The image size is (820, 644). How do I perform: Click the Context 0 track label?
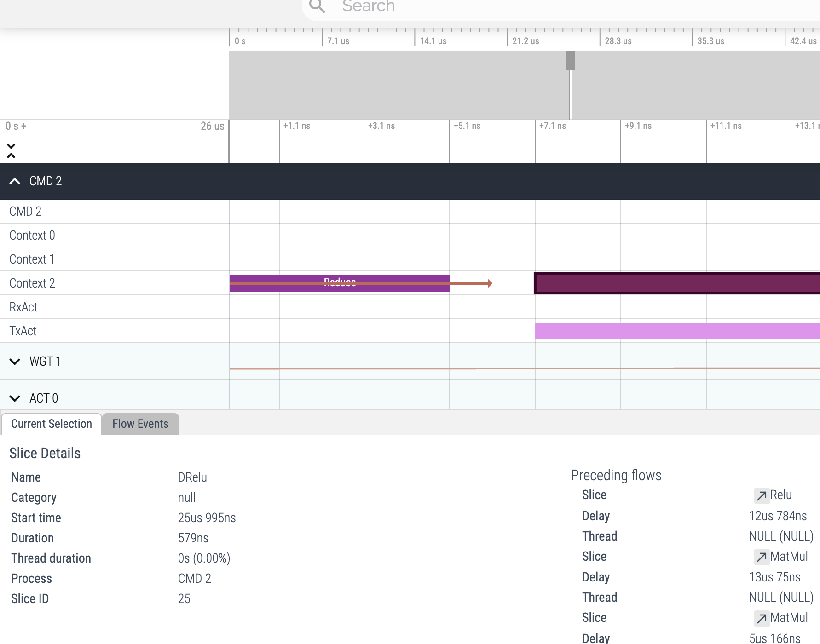click(32, 235)
